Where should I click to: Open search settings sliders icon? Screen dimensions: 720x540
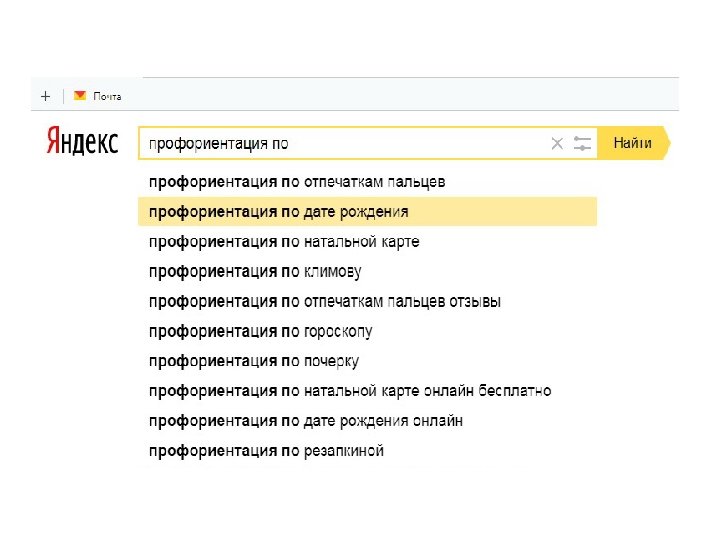coord(582,144)
